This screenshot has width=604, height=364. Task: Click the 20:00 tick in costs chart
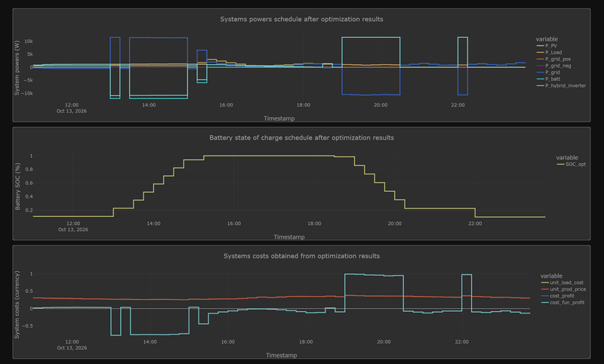(x=384, y=341)
